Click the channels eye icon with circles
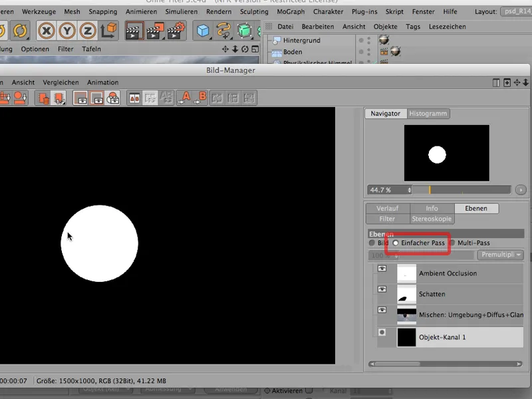This screenshot has height=399, width=532. click(112, 98)
